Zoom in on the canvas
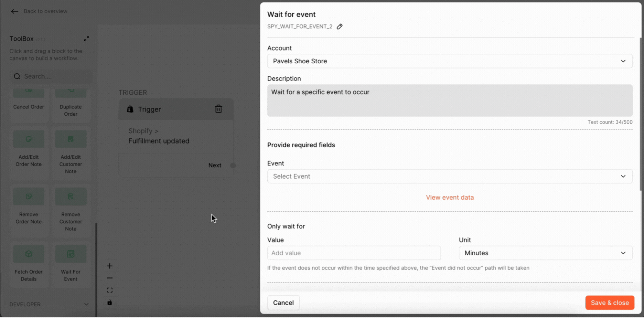 (109, 266)
